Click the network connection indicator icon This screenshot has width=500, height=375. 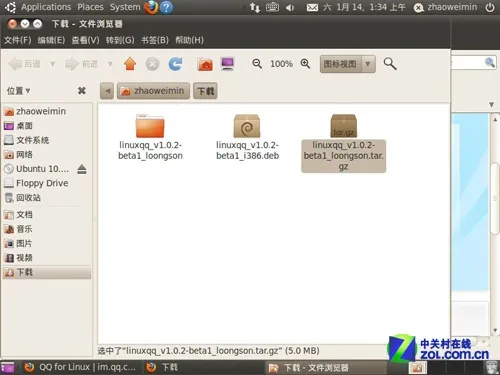[255, 7]
